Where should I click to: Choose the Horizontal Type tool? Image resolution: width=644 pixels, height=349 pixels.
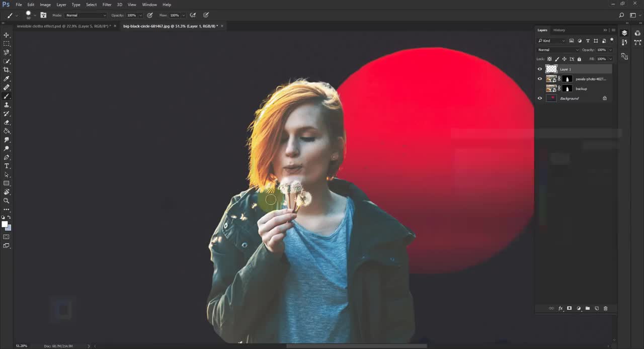tap(7, 166)
